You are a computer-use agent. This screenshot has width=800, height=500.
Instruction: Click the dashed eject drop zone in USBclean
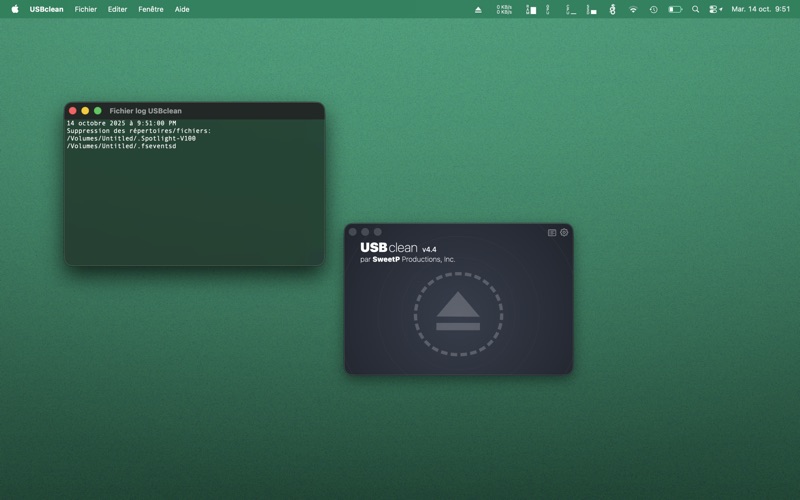458,314
